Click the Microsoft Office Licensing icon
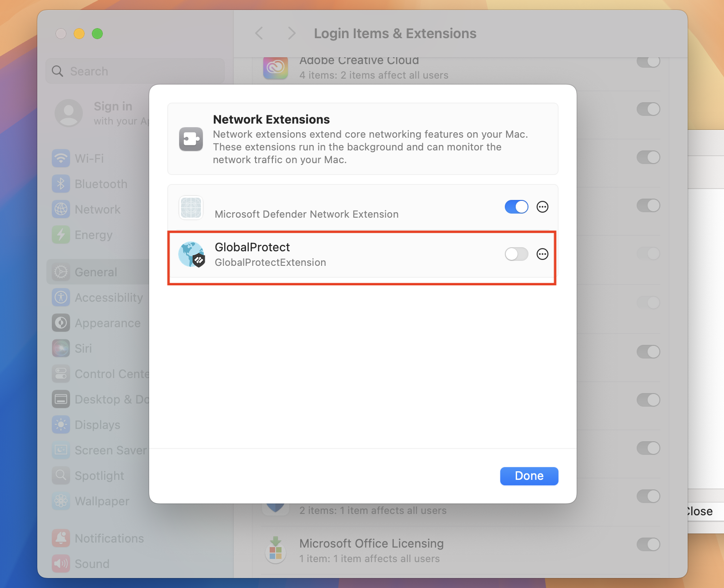The image size is (724, 588). pos(275,550)
